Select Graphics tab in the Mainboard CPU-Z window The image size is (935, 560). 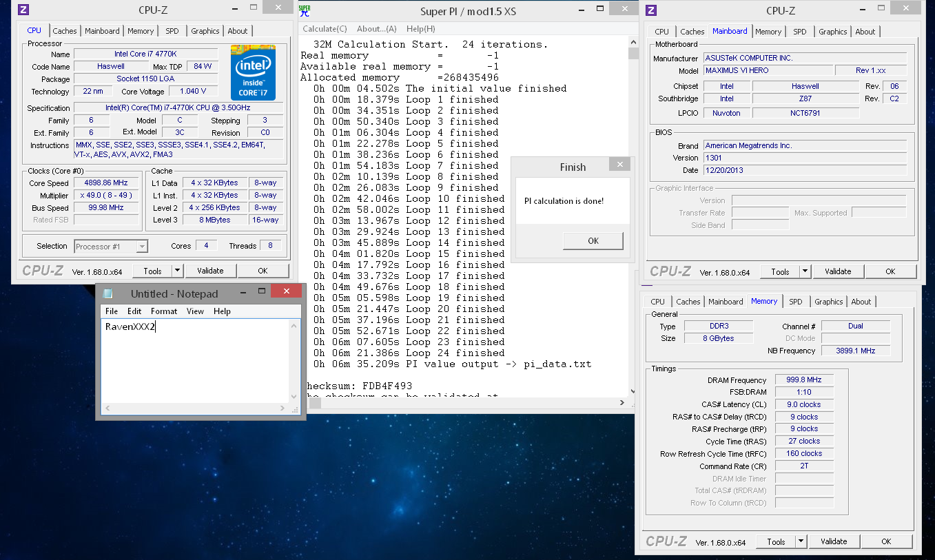pos(833,32)
